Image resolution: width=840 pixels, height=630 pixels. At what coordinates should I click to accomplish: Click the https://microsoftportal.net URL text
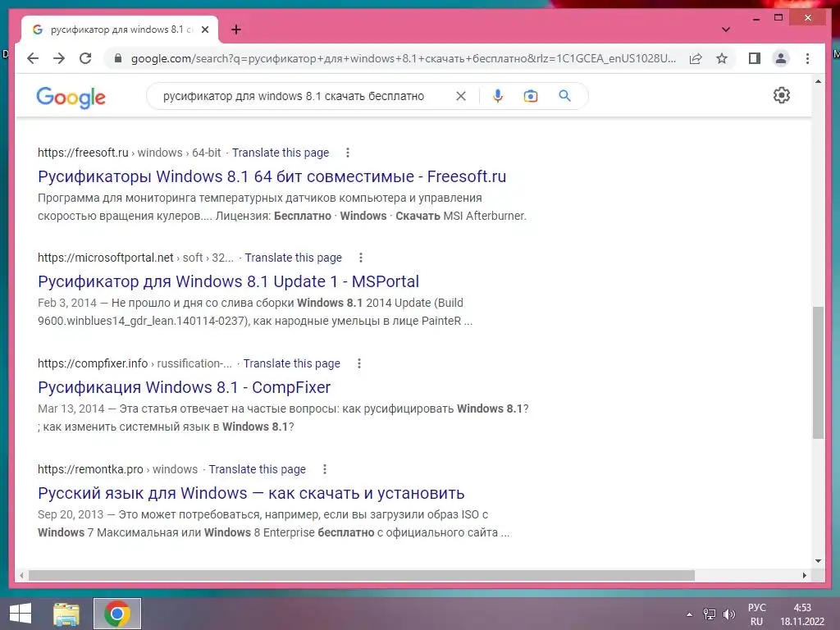[106, 258]
